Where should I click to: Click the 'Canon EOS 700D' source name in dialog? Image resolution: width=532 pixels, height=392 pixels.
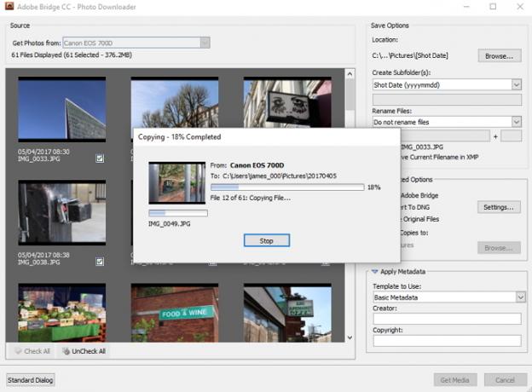pyautogui.click(x=257, y=165)
